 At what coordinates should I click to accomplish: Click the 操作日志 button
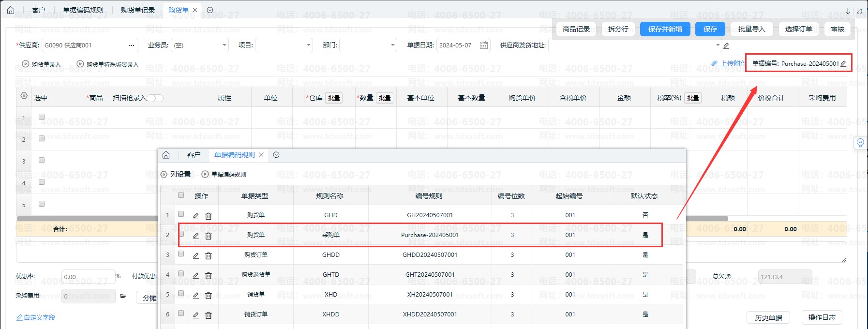click(x=822, y=317)
